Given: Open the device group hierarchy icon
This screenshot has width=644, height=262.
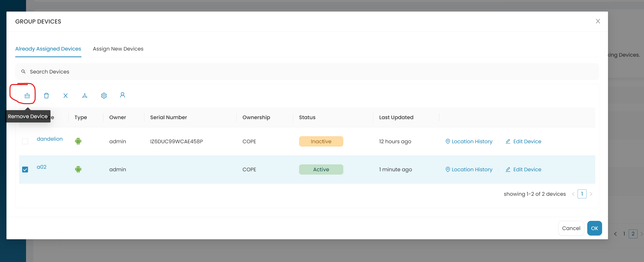Looking at the screenshot, I should pyautogui.click(x=85, y=95).
